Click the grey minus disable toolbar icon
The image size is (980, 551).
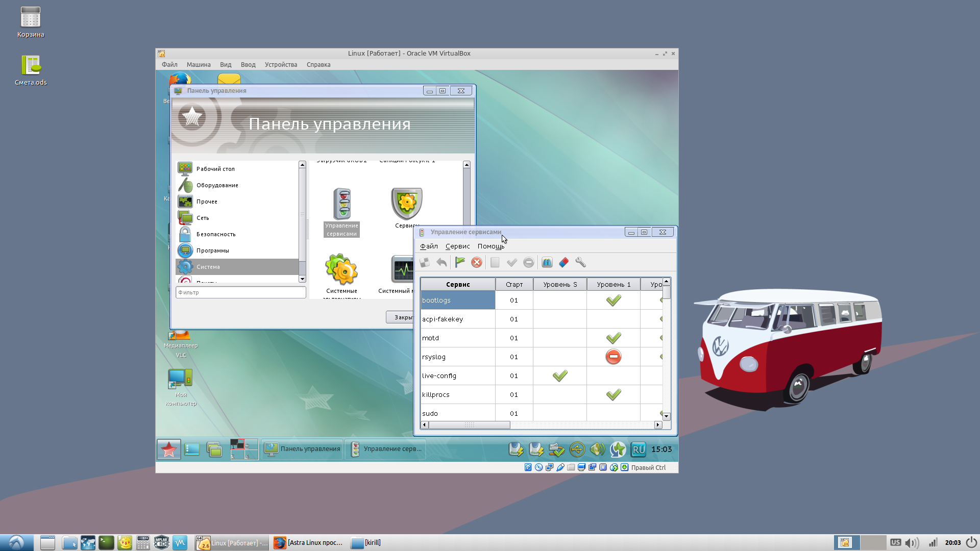[529, 262]
